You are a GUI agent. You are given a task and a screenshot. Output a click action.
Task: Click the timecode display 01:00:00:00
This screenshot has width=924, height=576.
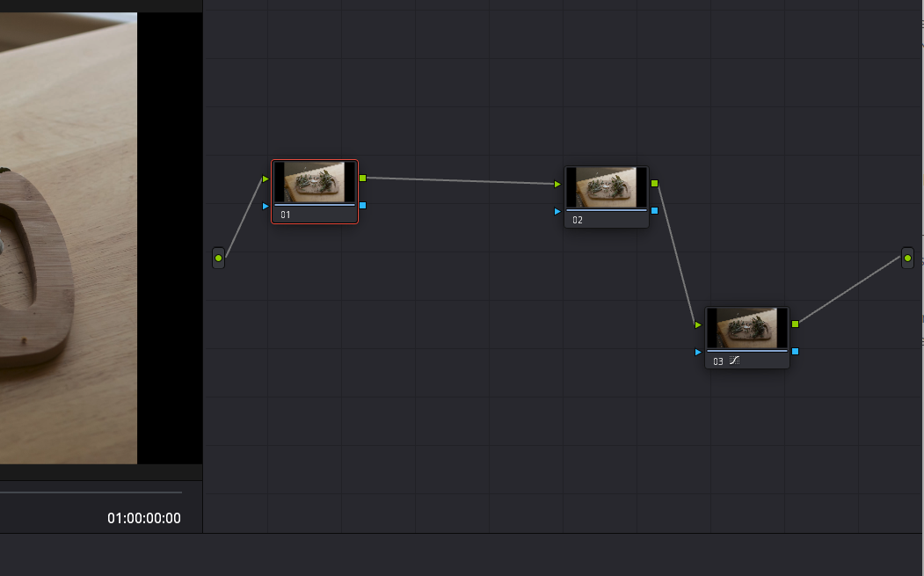144,518
